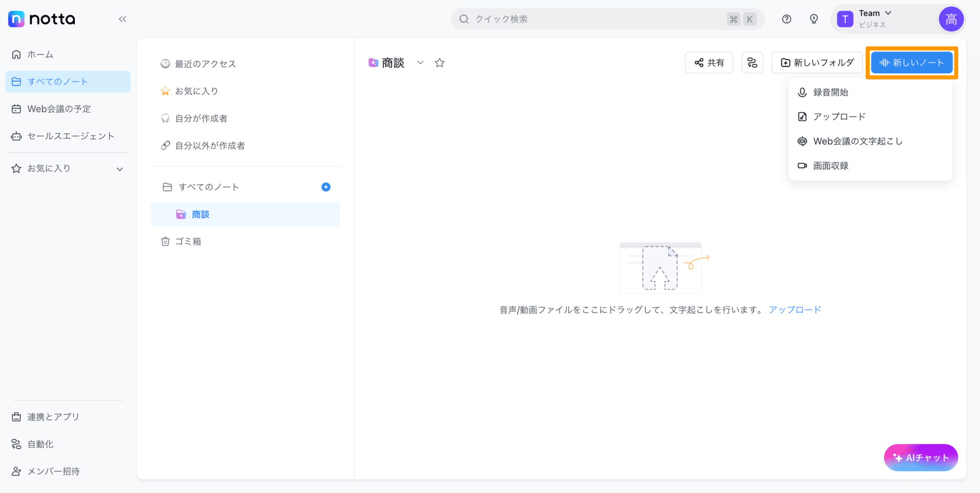The width and height of the screenshot is (980, 493).
Task: Click the blue アップロード link in empty state
Action: click(795, 310)
